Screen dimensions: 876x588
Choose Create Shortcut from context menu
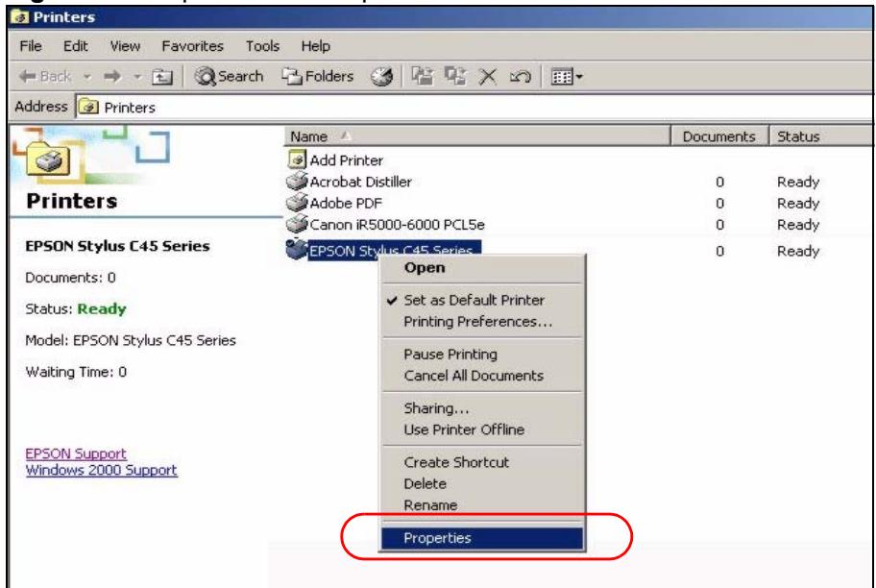(x=483, y=462)
